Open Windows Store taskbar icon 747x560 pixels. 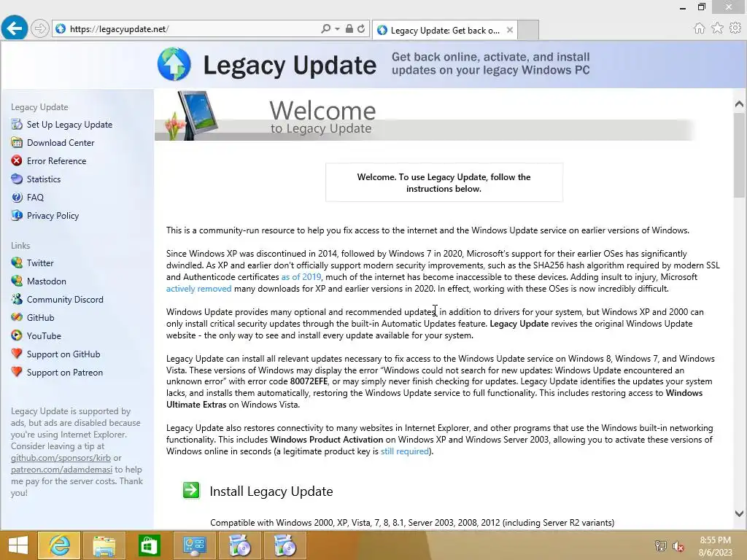click(149, 545)
